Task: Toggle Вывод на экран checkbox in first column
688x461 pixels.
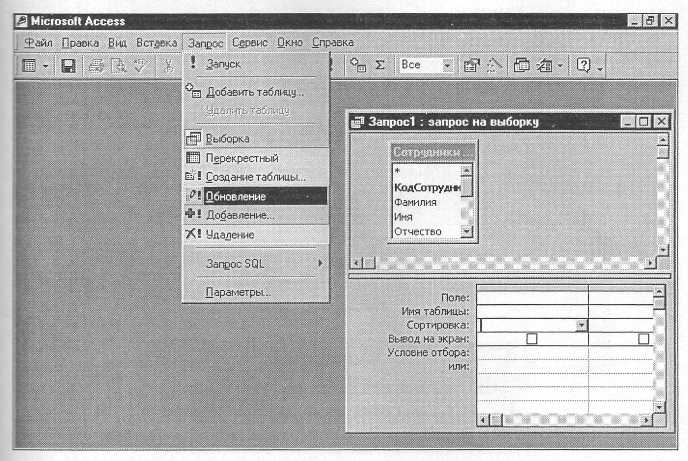Action: 531,339
